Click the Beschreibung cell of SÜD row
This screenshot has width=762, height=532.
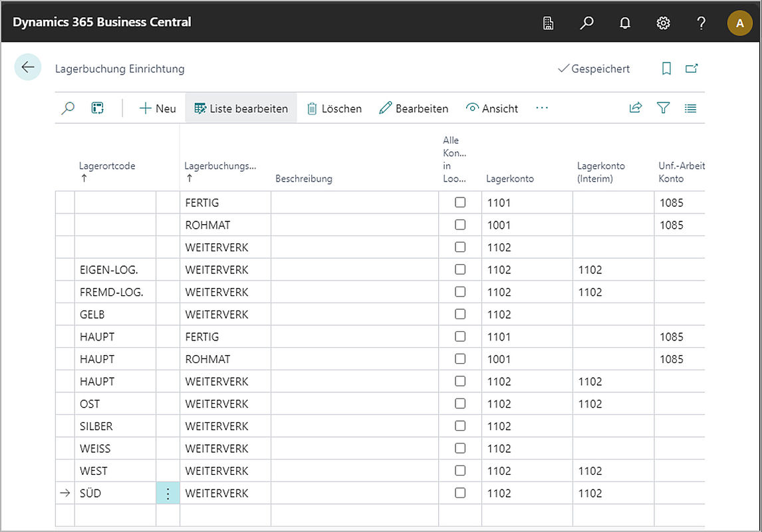click(x=355, y=493)
